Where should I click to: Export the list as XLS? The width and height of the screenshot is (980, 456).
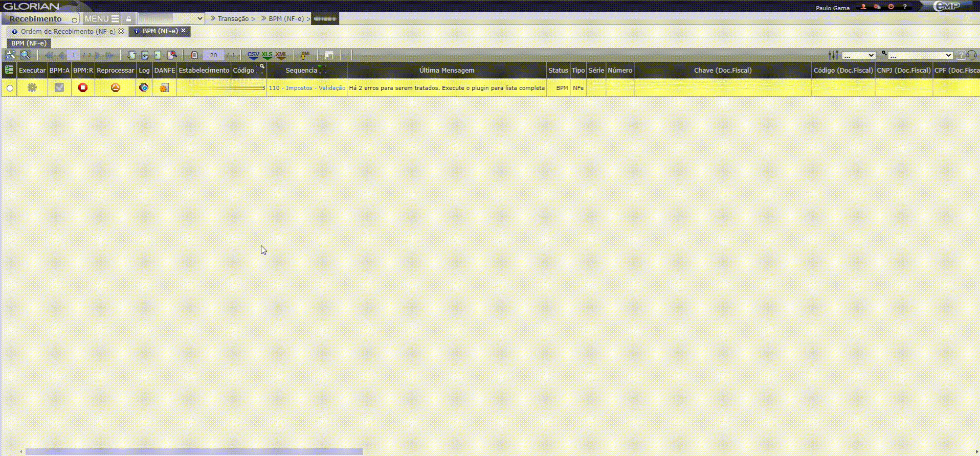(x=267, y=55)
